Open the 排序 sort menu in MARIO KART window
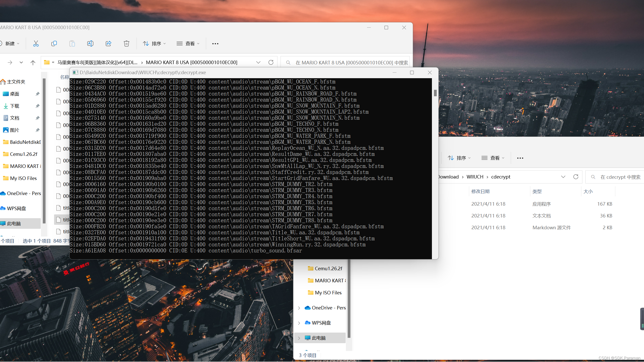Viewport: 644px width, 362px height. pyautogui.click(x=154, y=43)
